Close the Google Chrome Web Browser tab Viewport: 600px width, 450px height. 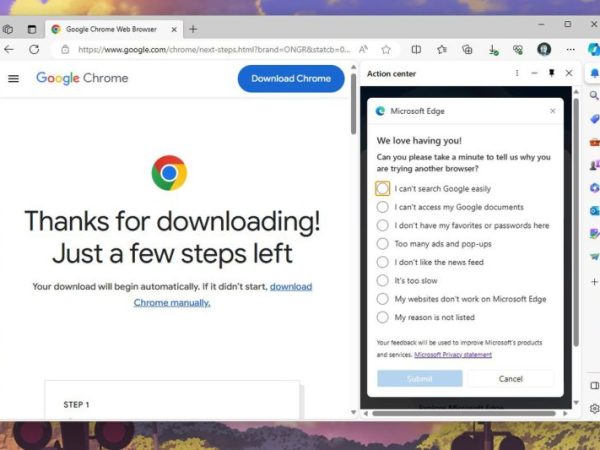(174, 29)
